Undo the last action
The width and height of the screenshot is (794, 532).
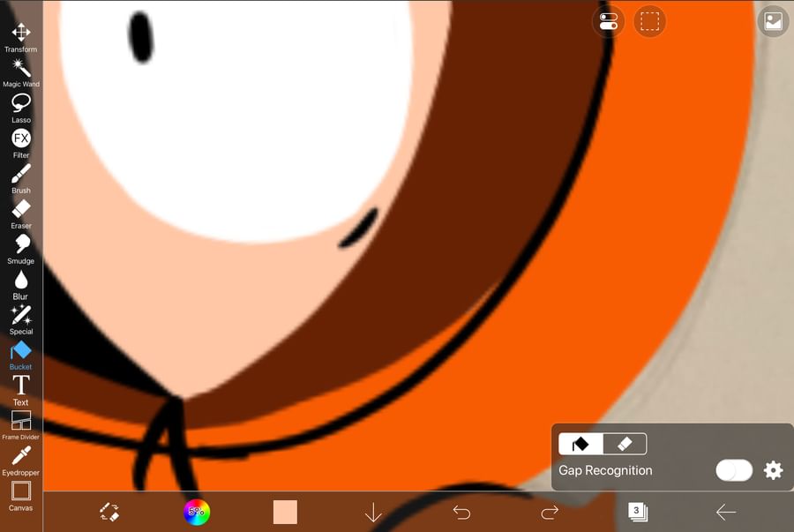[x=461, y=513]
